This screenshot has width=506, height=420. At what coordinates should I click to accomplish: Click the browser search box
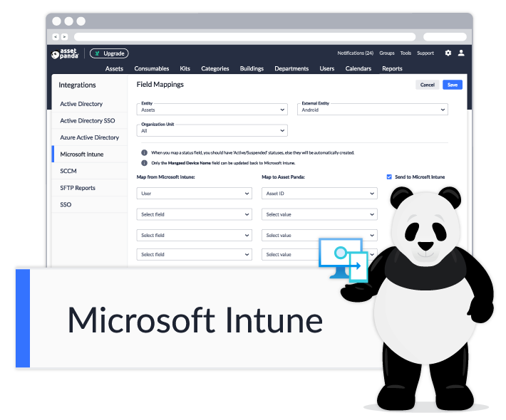445,37
